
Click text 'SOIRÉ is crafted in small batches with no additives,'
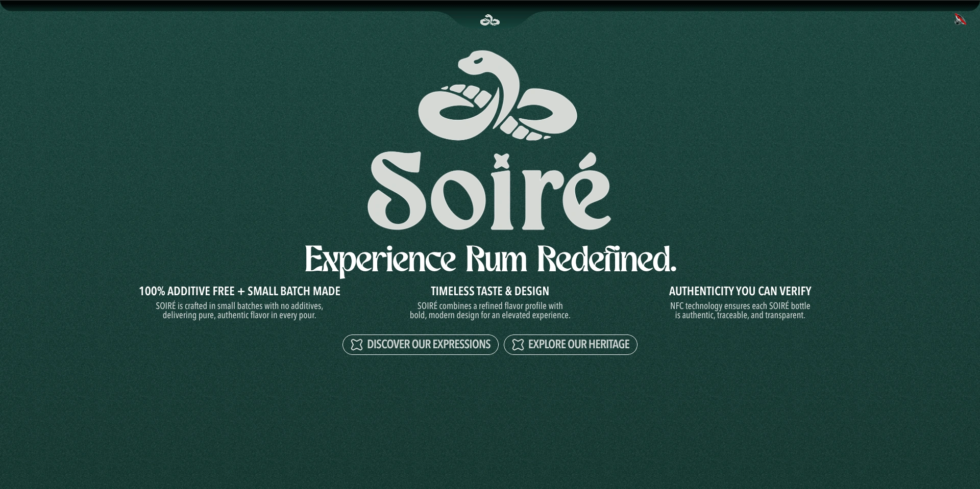pos(239,306)
